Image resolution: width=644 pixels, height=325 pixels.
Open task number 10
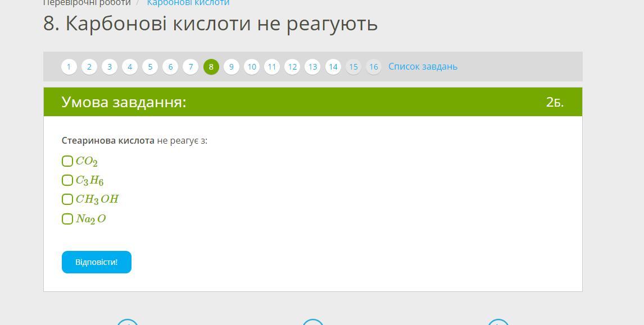point(252,67)
